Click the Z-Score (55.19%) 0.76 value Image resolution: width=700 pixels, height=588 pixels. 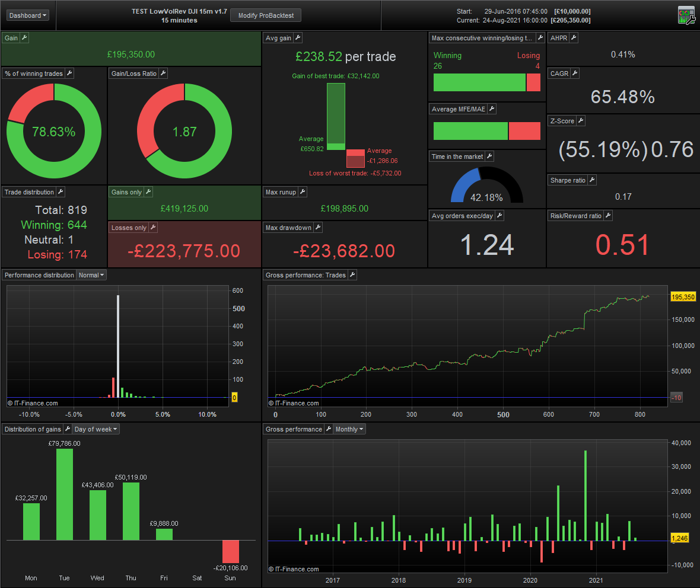pos(626,149)
